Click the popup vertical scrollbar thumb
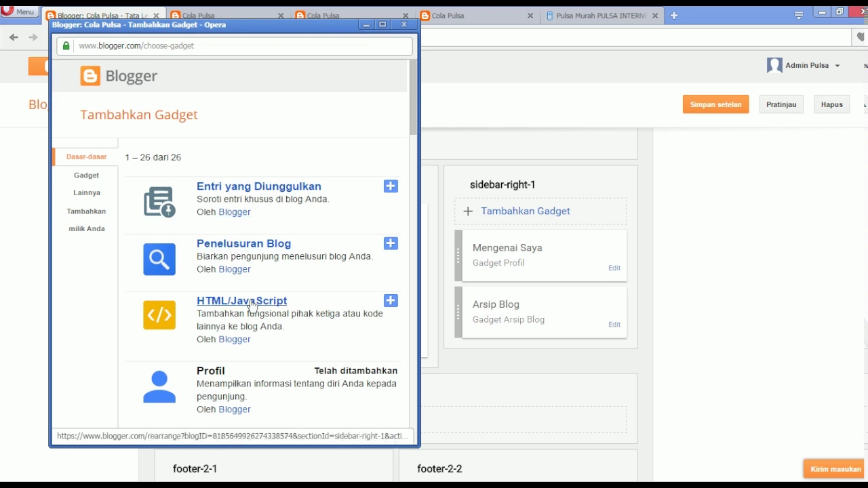 point(413,97)
